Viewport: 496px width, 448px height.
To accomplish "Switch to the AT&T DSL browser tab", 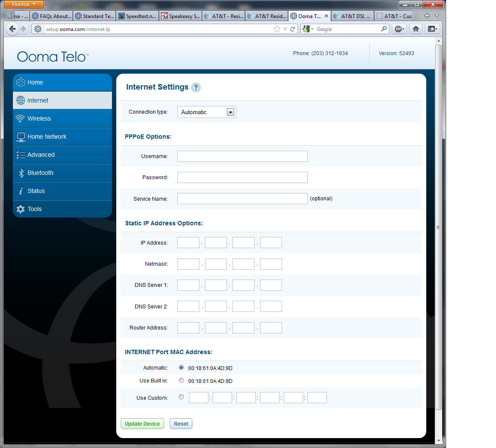I will [352, 16].
